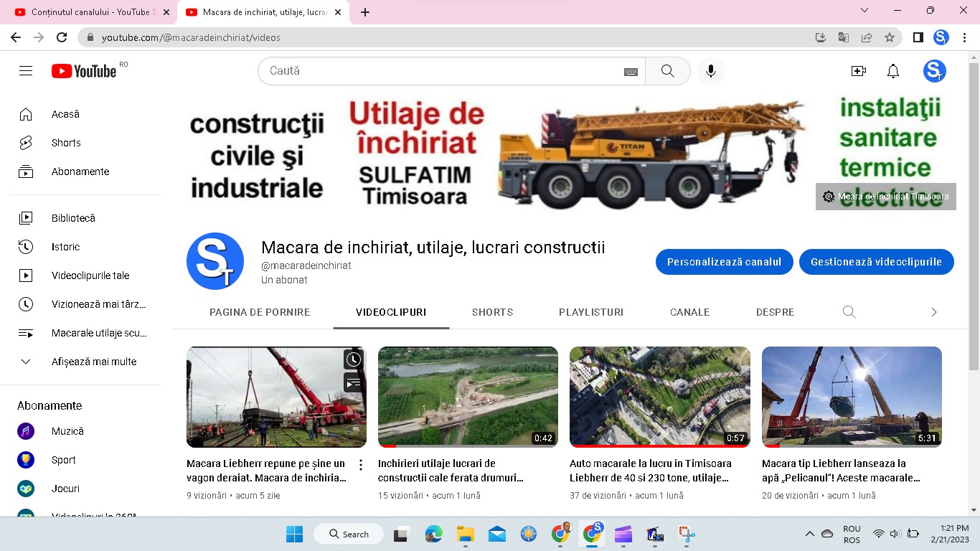
Task: Open the browser tab list dropdown chevron
Action: click(864, 11)
